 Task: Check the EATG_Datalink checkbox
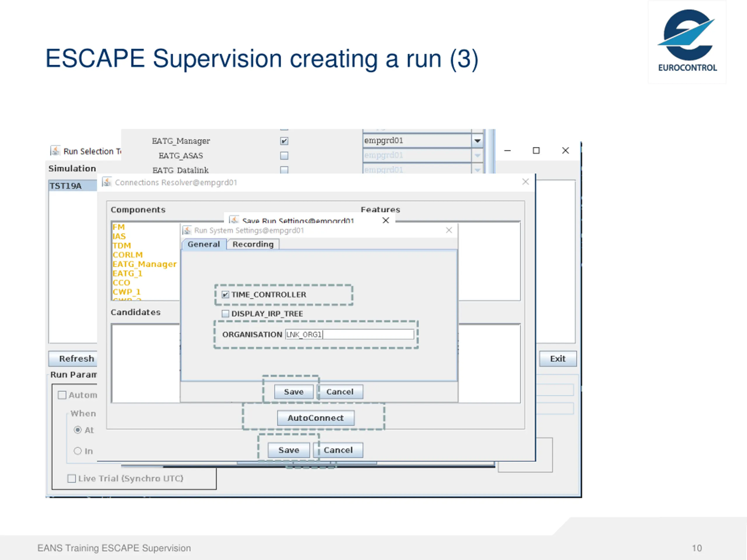tap(284, 169)
